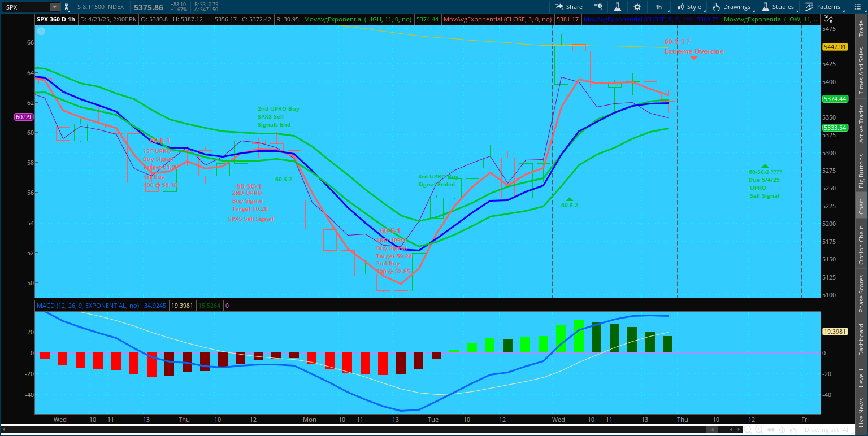Click the "3rd UPRO Buy Signal Ended" annotation
868x436 pixels.
[438, 180]
